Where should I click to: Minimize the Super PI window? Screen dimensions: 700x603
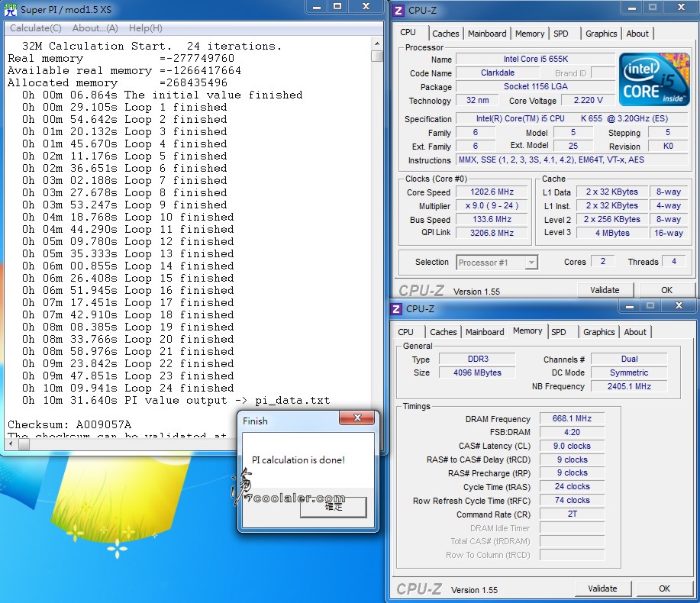pyautogui.click(x=317, y=7)
